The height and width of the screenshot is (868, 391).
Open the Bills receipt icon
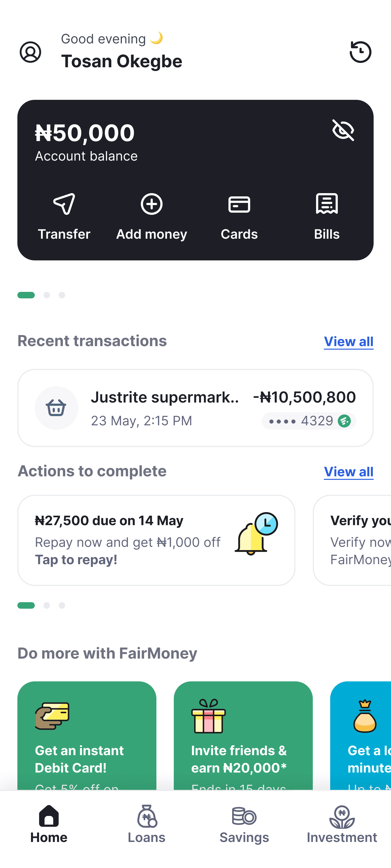(327, 204)
